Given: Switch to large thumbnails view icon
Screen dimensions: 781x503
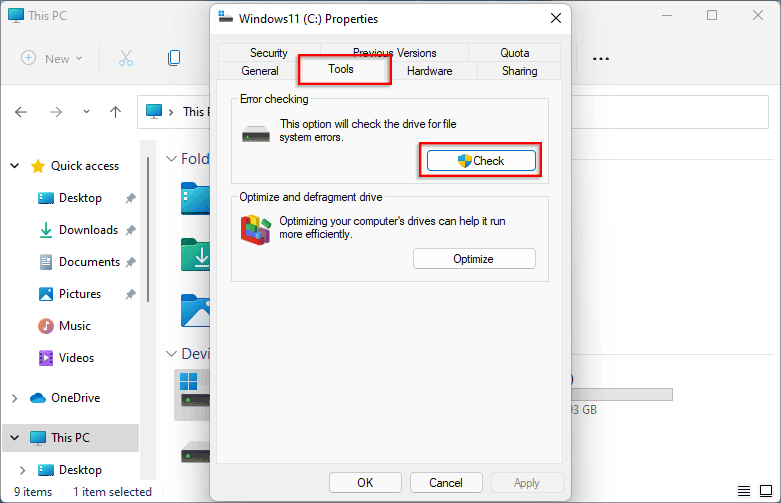Looking at the screenshot, I should (766, 491).
